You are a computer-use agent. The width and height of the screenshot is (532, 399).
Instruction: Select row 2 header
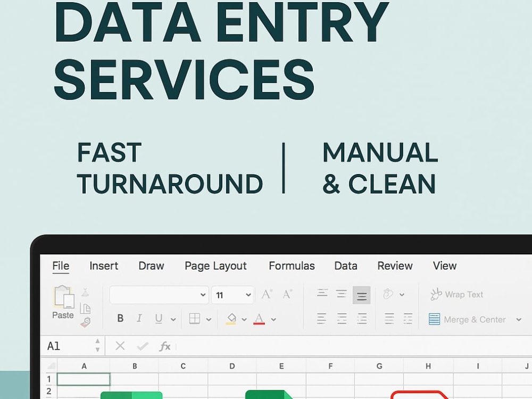(x=49, y=391)
